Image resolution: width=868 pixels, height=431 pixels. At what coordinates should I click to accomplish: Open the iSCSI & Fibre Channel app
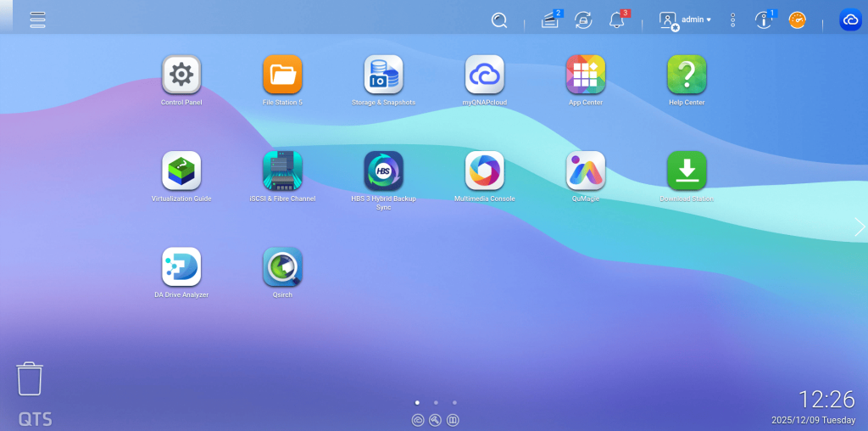(282, 171)
